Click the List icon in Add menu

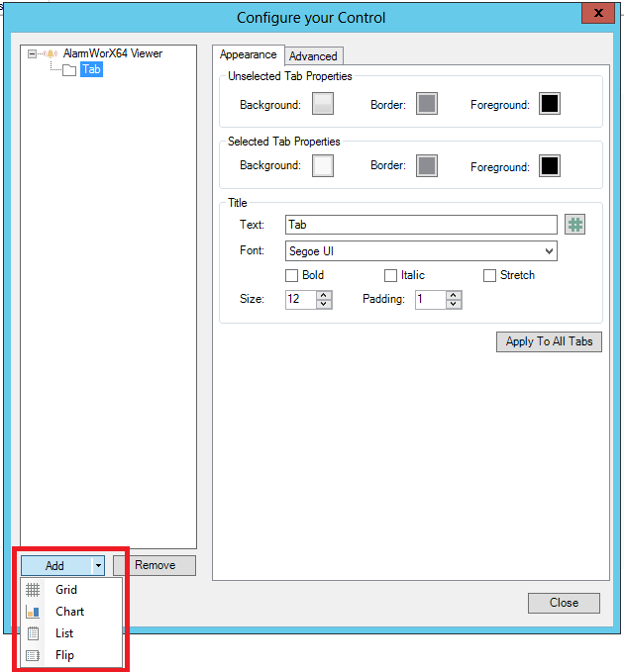(33, 633)
